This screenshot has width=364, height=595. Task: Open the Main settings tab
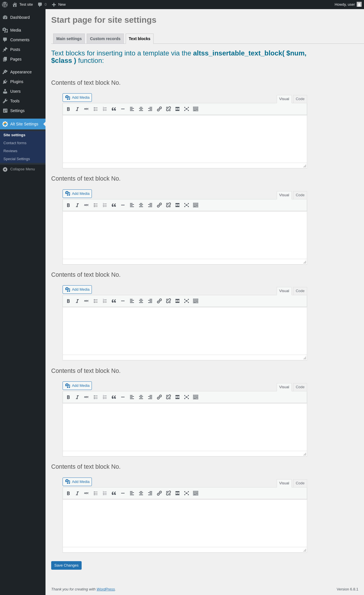click(69, 39)
